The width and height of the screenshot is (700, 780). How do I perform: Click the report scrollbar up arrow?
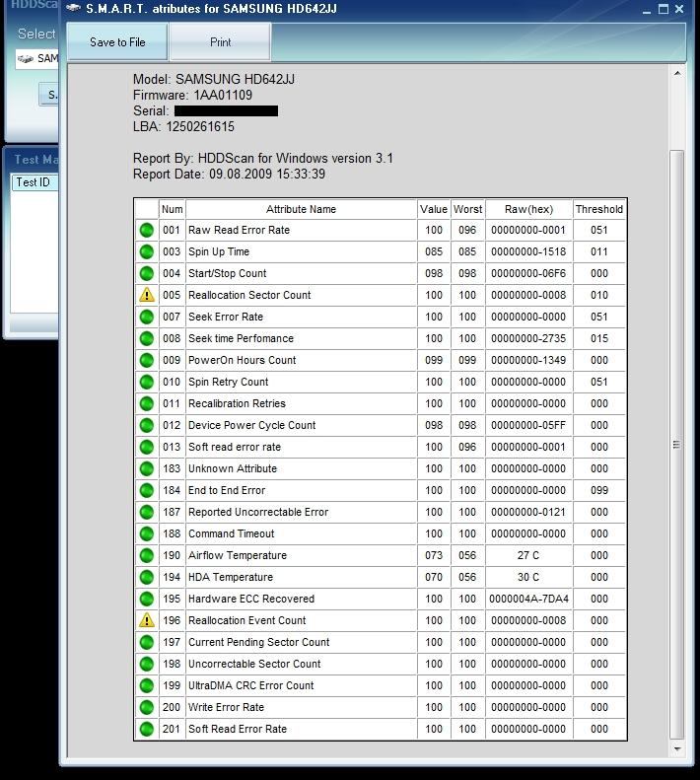[x=677, y=74]
